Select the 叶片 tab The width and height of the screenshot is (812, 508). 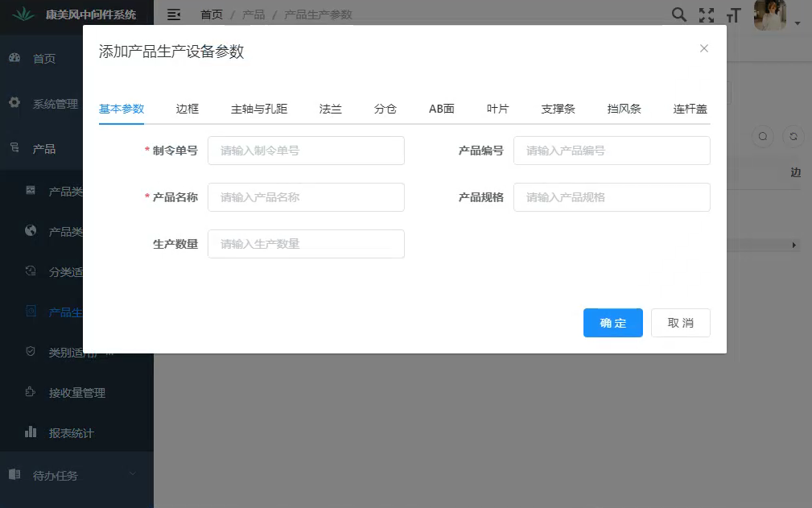tap(497, 109)
